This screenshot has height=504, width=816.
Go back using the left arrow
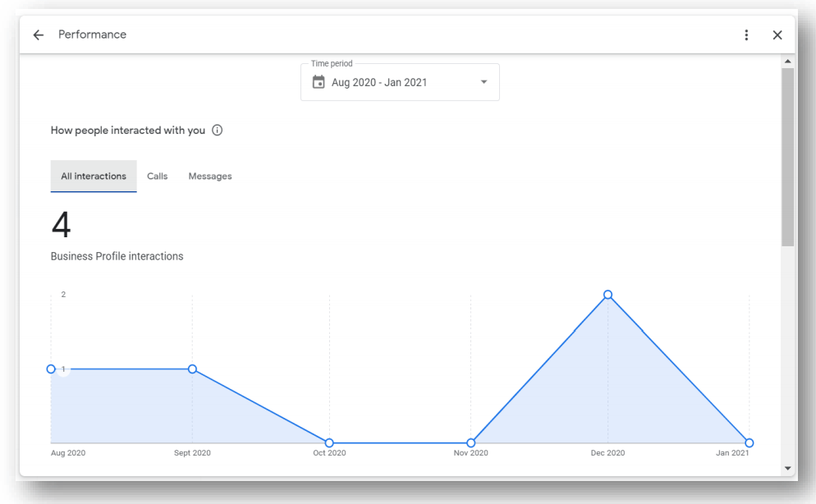point(38,35)
